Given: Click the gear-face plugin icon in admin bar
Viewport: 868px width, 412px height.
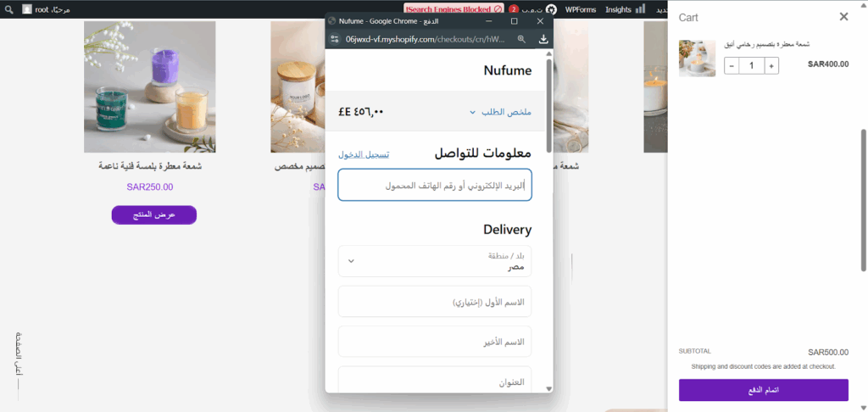Looking at the screenshot, I should [551, 8].
